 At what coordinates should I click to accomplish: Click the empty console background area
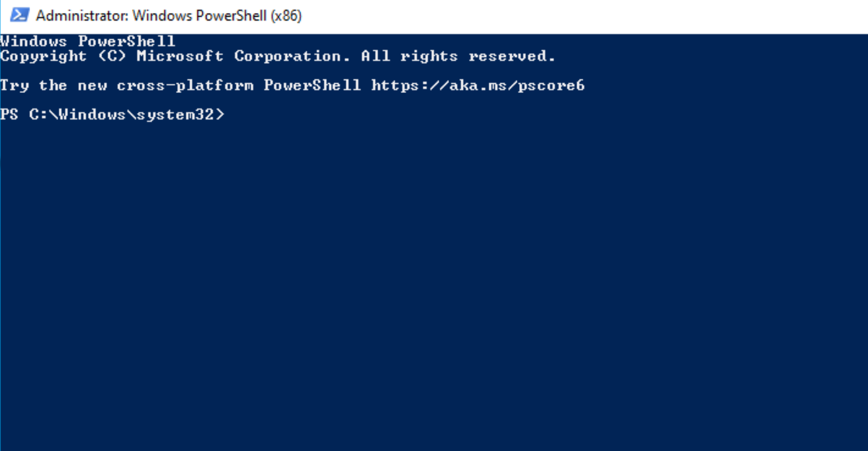pyautogui.click(x=417, y=278)
